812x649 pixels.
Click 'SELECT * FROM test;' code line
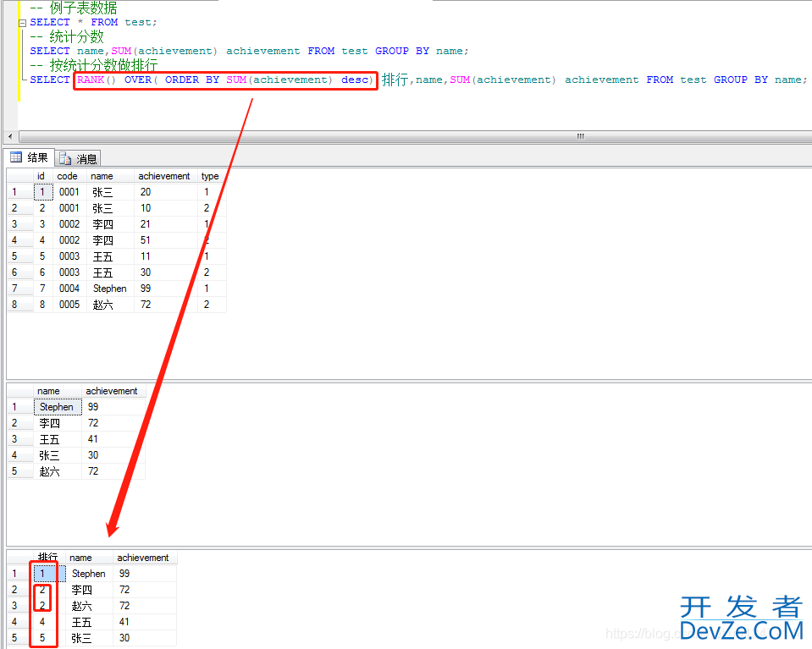pyautogui.click(x=93, y=22)
